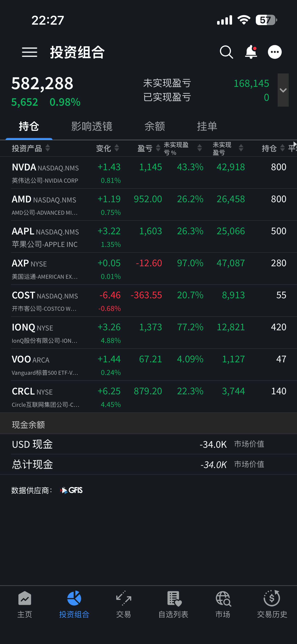Tap the search magnifier icon
The height and width of the screenshot is (644, 297).
(227, 52)
